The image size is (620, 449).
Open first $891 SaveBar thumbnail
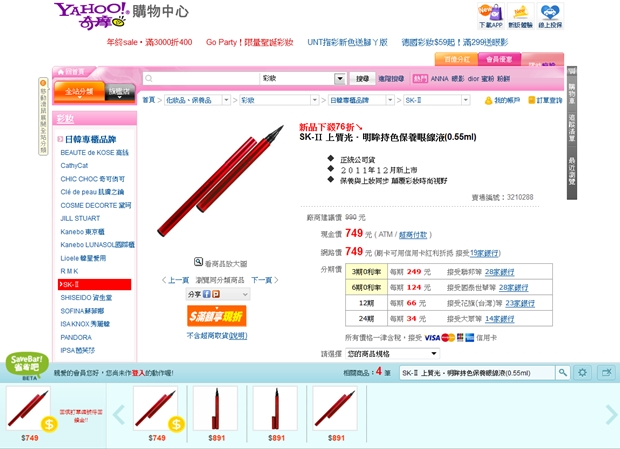pyautogui.click(x=215, y=409)
